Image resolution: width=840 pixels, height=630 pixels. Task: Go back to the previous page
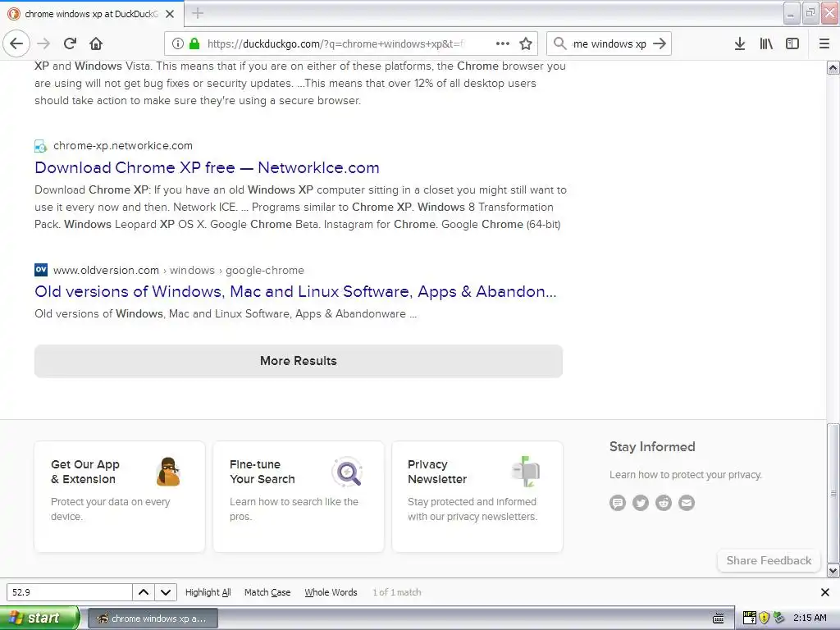16,43
